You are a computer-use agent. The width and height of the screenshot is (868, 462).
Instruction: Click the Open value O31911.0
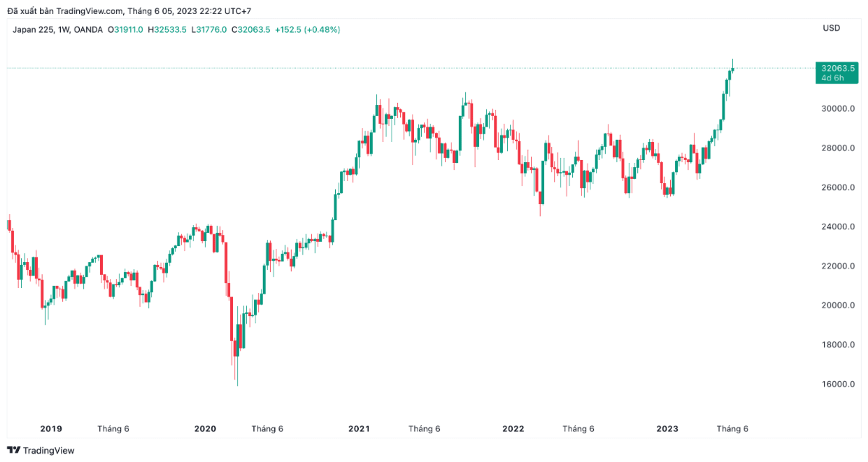pyautogui.click(x=125, y=29)
